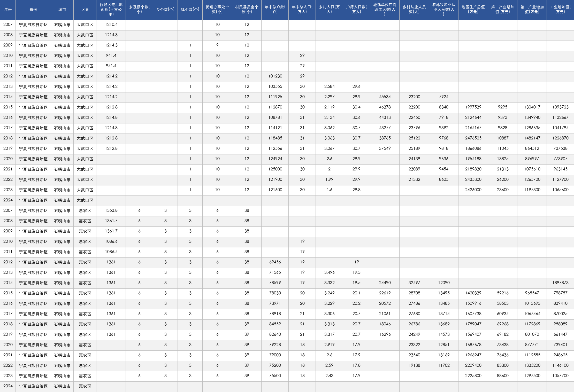574x392 pixels.
Task: Select the cell containing 69456
Action: tap(275, 262)
